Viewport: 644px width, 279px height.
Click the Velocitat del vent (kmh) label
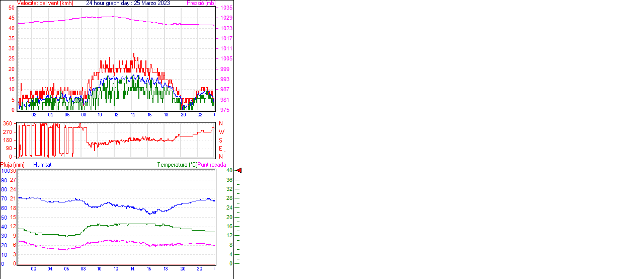click(x=45, y=3)
